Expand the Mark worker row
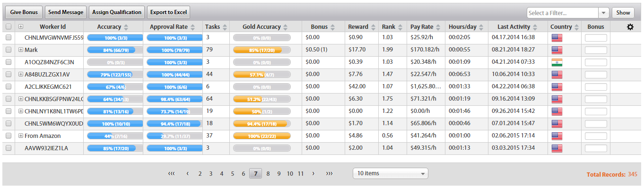Image resolution: width=644 pixels, height=188 pixels. click(x=21, y=50)
